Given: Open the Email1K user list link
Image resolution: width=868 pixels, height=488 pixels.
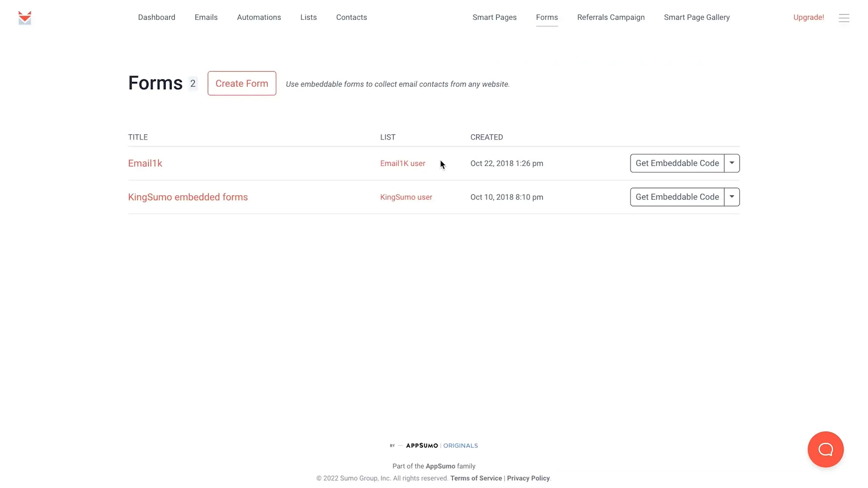Looking at the screenshot, I should click(402, 163).
